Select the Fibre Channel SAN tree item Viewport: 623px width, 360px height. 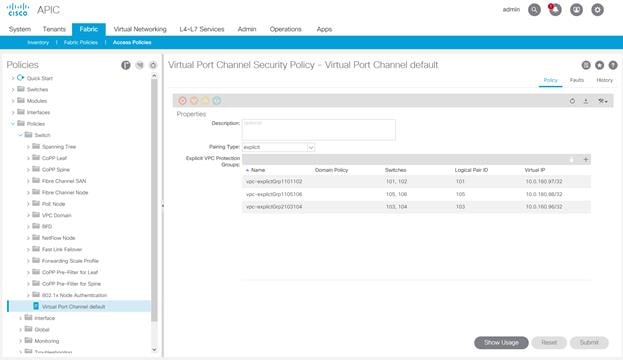point(64,181)
